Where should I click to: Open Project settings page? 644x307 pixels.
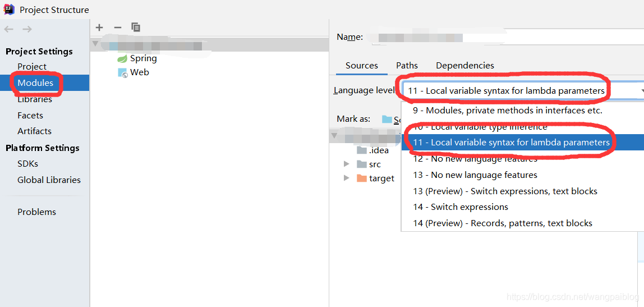pyautogui.click(x=32, y=67)
